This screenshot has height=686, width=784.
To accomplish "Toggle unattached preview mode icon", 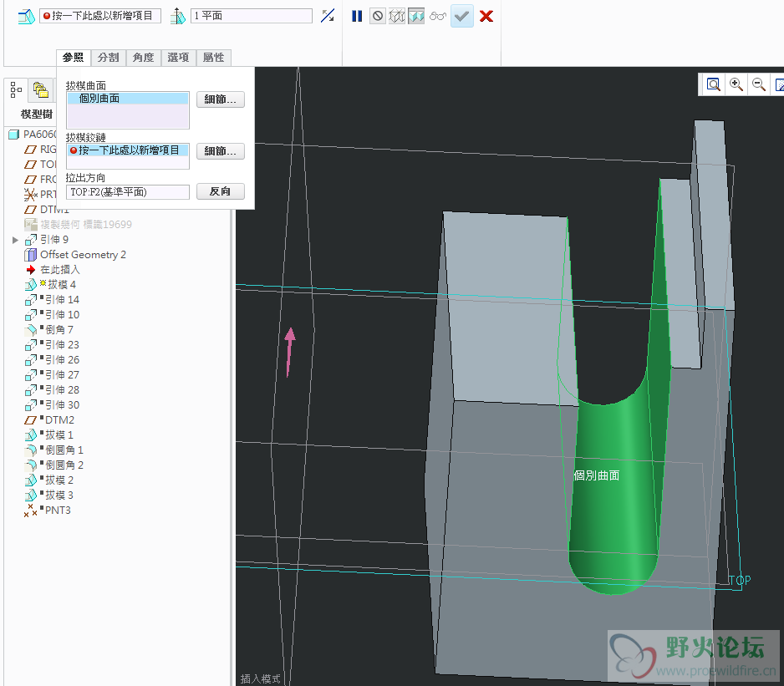I will (396, 16).
